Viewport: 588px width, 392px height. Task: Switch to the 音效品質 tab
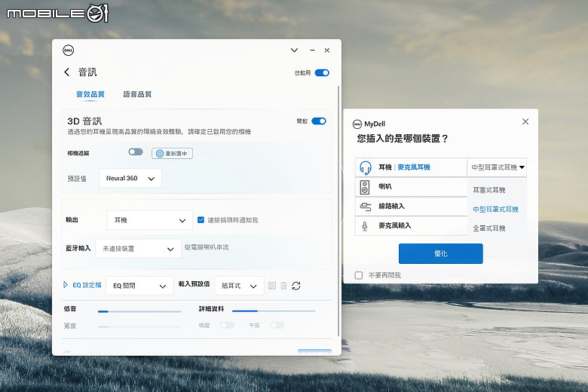(90, 94)
